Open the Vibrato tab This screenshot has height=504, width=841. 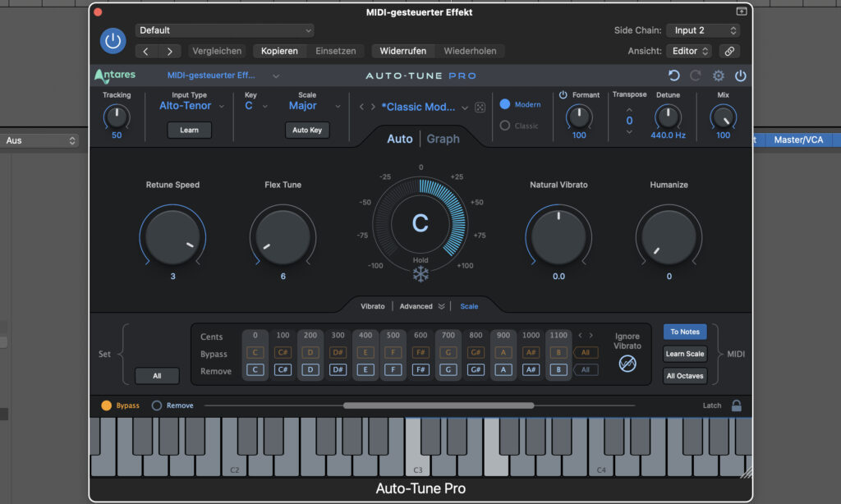373,306
